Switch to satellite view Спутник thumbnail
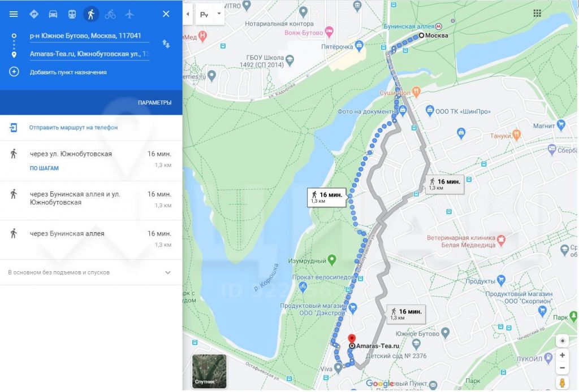Screen dimensions: 579x392 209,371
